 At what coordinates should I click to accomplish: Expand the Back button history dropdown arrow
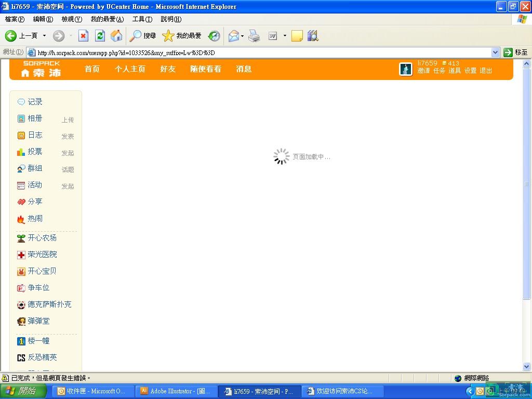44,36
